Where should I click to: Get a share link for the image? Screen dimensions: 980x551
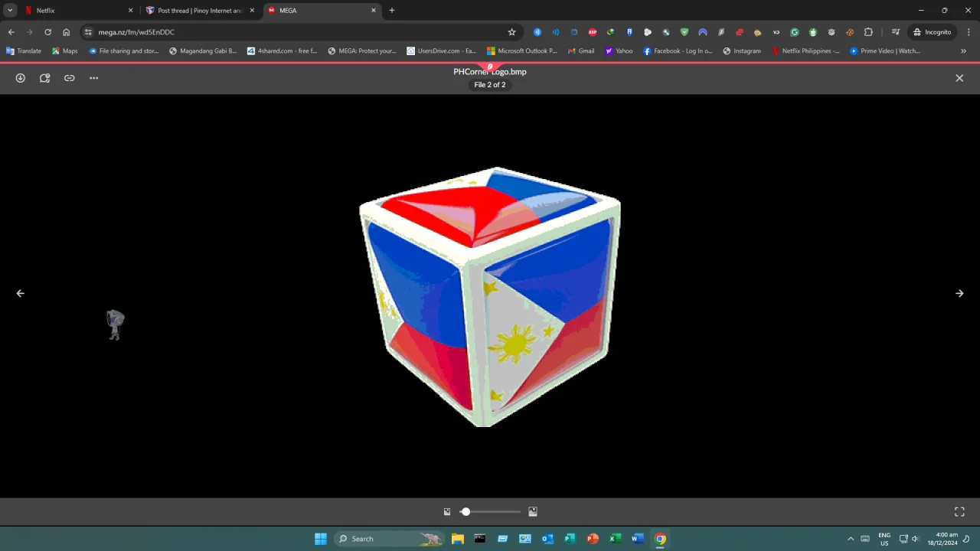[x=70, y=78]
